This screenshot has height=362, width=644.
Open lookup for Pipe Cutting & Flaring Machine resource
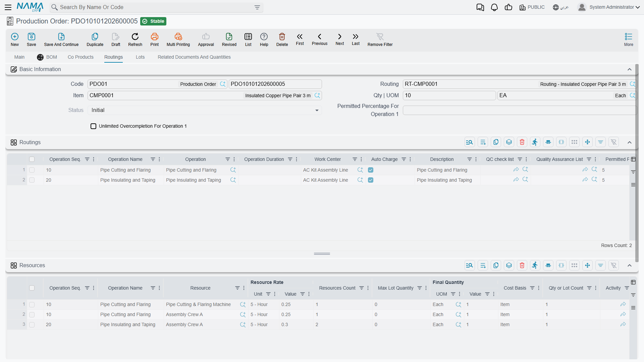(x=243, y=304)
